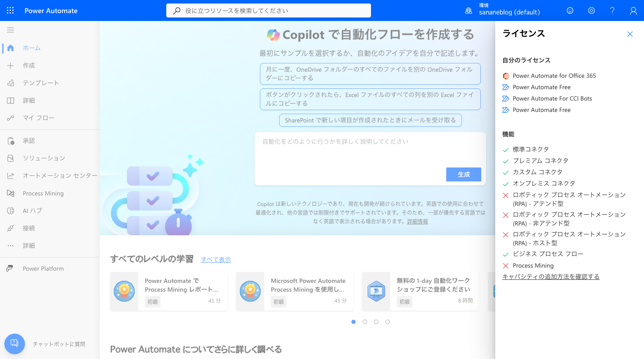
Task: Open the settings gear icon
Action: pyautogui.click(x=591, y=10)
